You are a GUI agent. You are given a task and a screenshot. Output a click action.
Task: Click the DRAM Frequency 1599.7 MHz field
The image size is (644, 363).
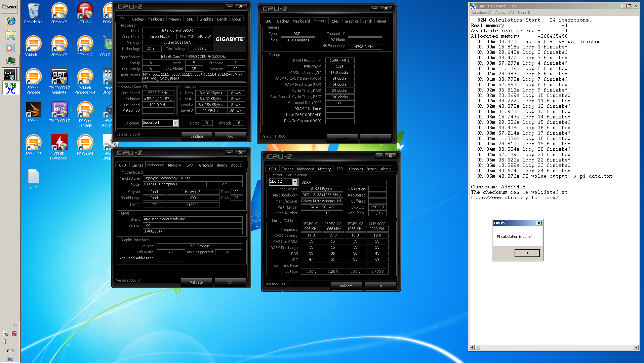(339, 61)
